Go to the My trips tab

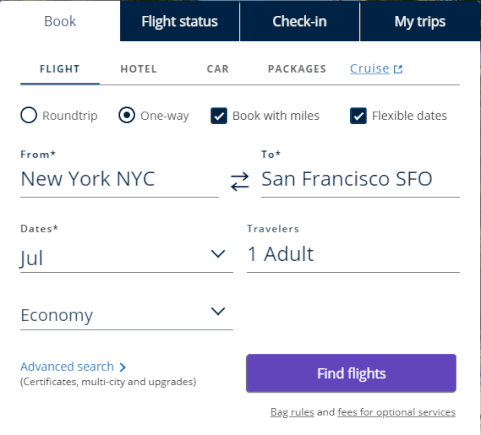[x=420, y=21]
